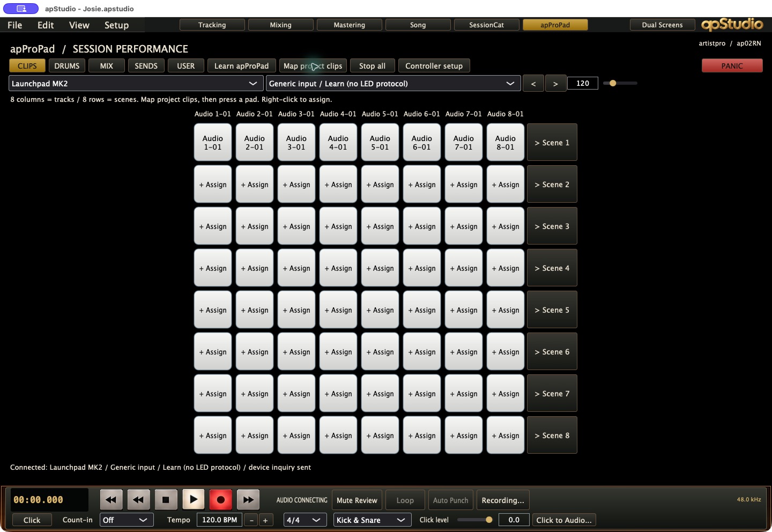Screen dimensions: 772x532
Task: Click the 120.0 BPM tempo field
Action: click(220, 520)
